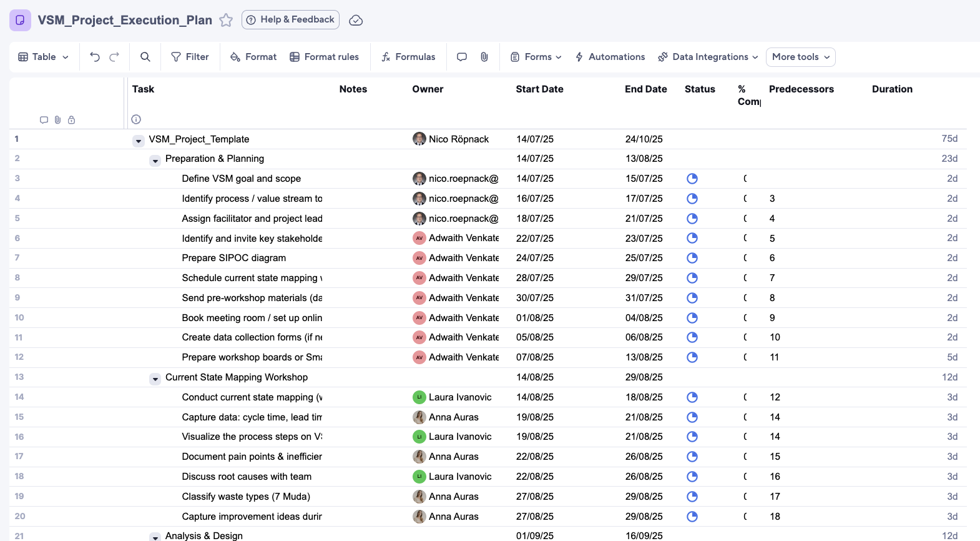The height and width of the screenshot is (541, 980).
Task: Collapse the Preparation & Planning group
Action: (x=155, y=161)
